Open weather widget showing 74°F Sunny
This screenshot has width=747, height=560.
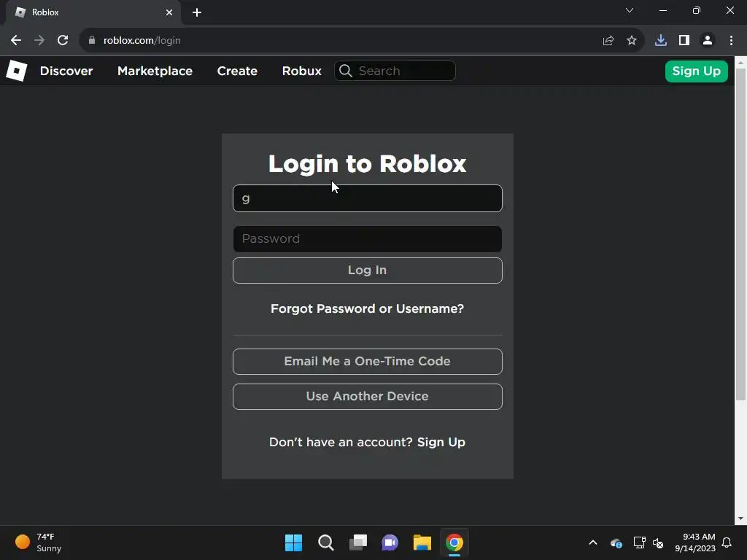click(x=38, y=542)
